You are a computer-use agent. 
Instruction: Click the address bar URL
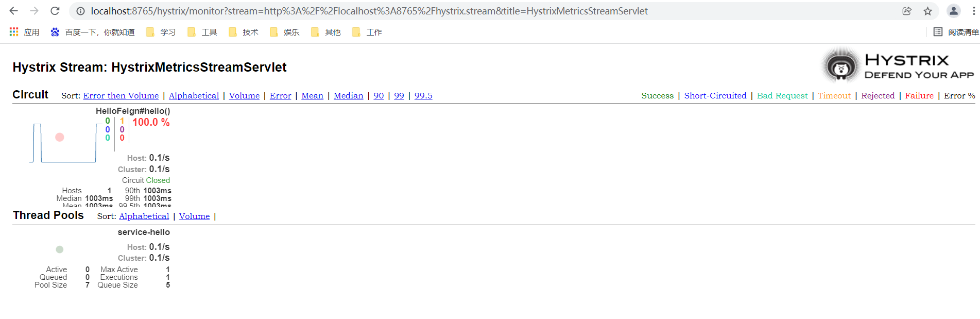coord(369,11)
